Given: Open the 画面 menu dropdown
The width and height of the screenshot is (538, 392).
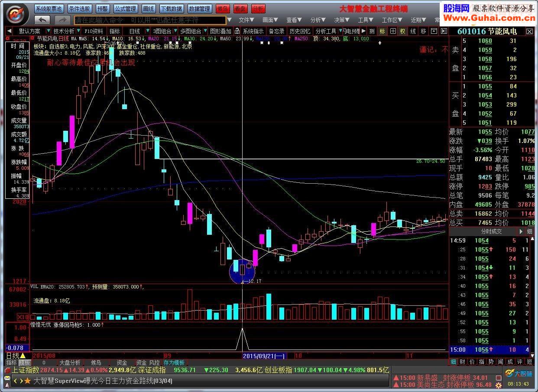Looking at the screenshot, I should tap(270, 20).
